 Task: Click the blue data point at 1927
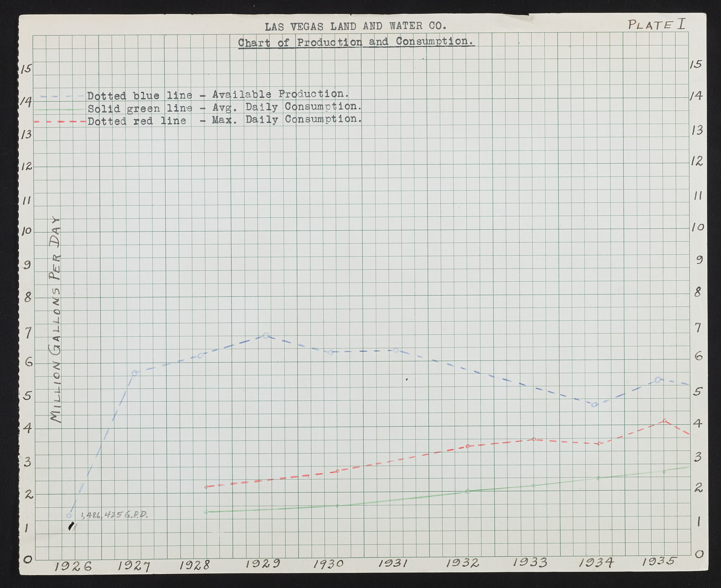(135, 373)
